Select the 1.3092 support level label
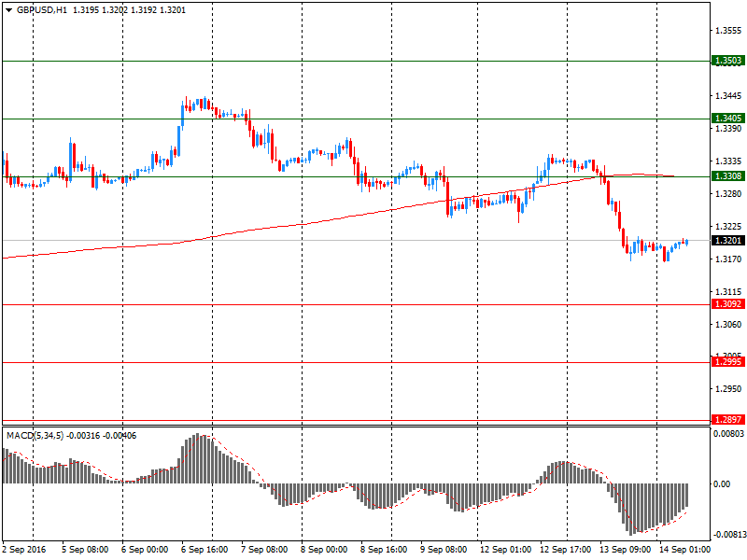747x560 pixels. (728, 304)
